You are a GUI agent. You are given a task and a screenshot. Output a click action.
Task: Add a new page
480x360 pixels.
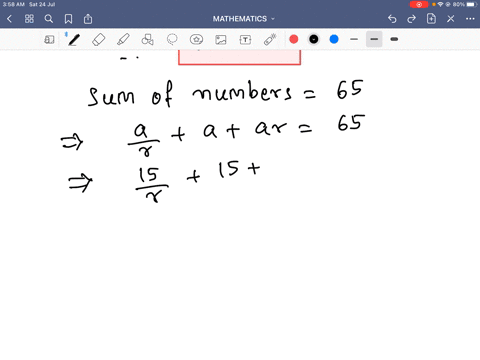431,19
